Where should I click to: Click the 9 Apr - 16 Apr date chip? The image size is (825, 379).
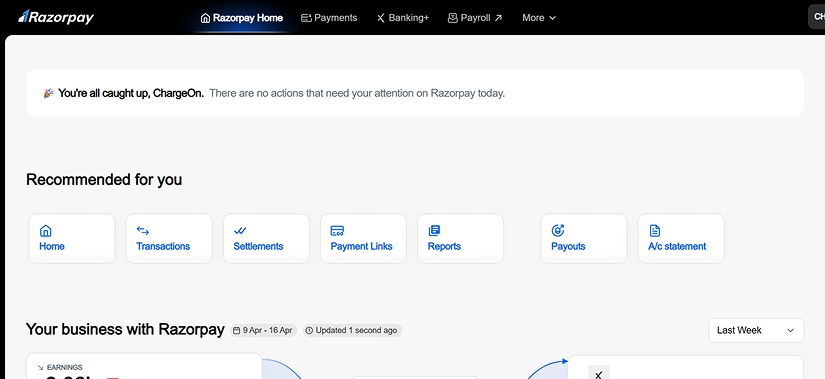(x=263, y=331)
